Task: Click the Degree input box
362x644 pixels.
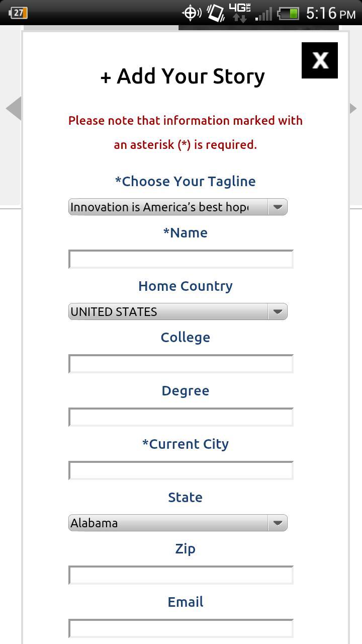Action: (x=180, y=417)
